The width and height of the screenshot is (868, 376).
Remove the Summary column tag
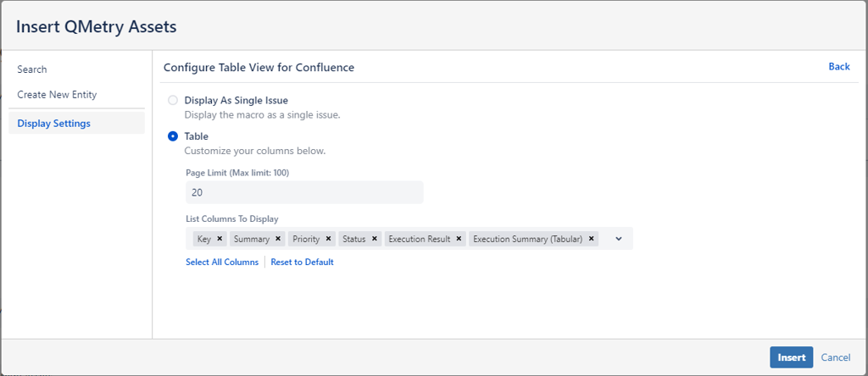(x=278, y=239)
